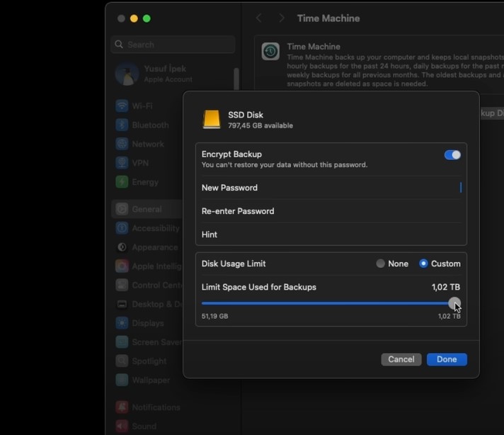Open the Wallpaper icon in sidebar
504x435 pixels.
122,380
